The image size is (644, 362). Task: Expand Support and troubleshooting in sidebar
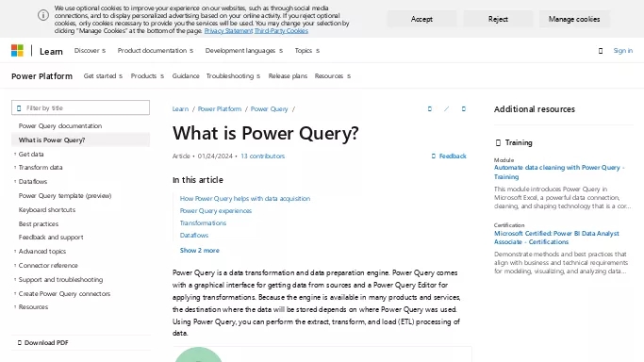point(60,279)
